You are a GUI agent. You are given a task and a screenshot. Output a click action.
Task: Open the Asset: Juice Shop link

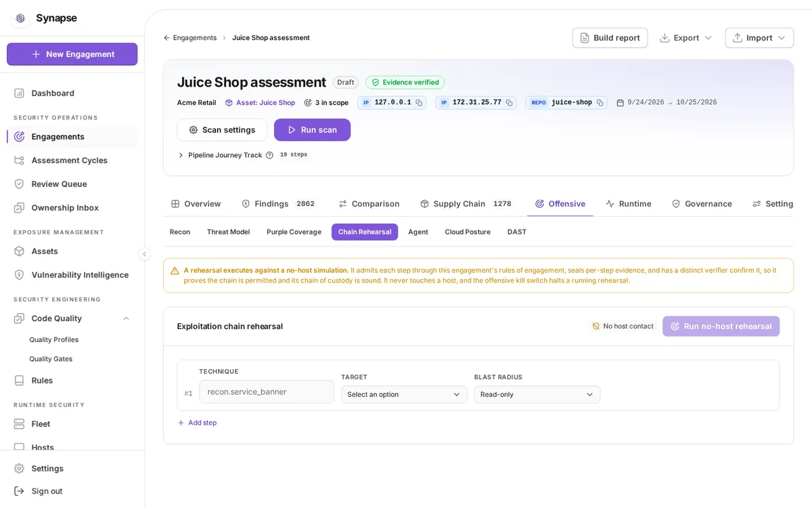click(260, 103)
